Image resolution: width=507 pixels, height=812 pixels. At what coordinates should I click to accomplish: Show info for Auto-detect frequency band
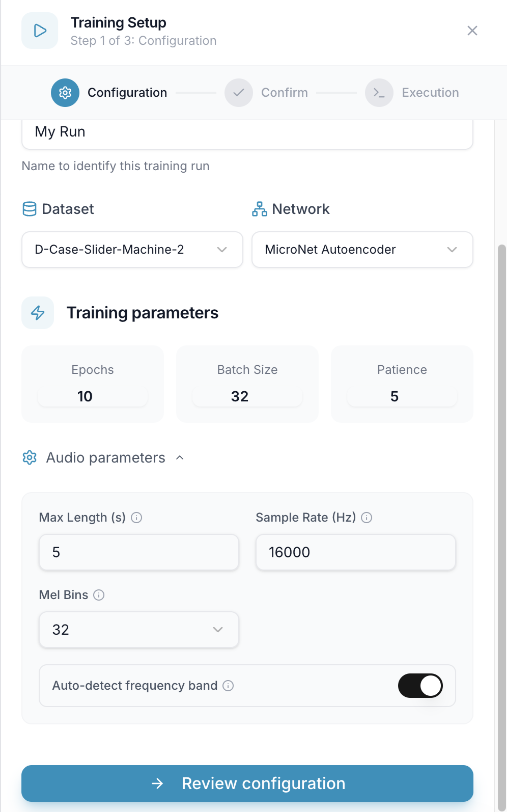click(x=229, y=686)
